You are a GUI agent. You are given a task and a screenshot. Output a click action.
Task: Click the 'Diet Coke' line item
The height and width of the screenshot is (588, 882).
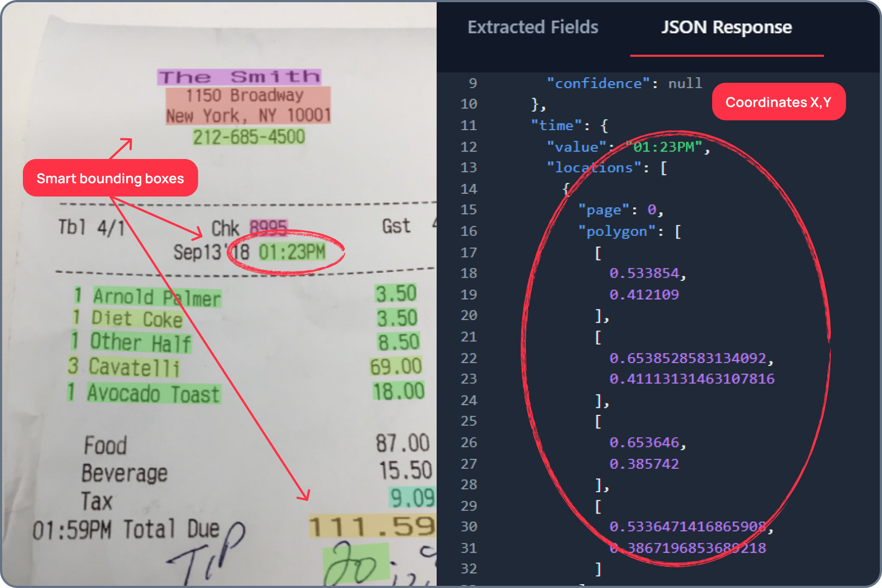coord(137,319)
